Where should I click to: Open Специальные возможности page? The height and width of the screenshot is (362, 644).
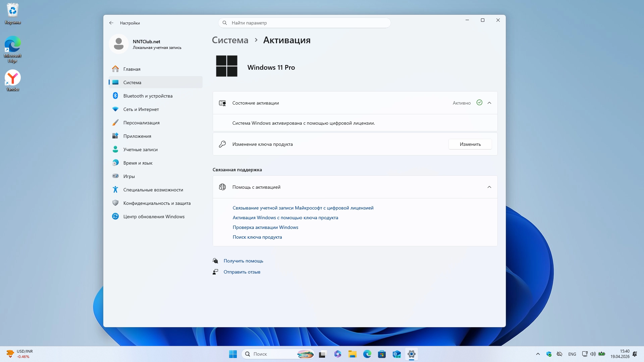tap(153, 190)
